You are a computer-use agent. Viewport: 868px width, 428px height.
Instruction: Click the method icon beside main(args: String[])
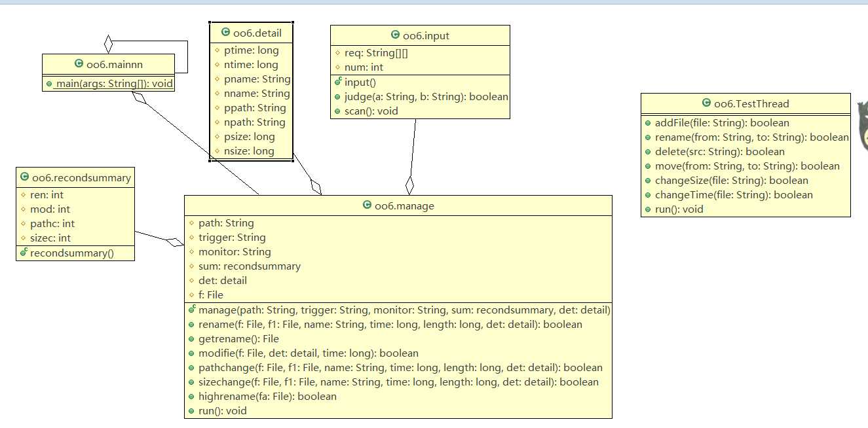(49, 84)
